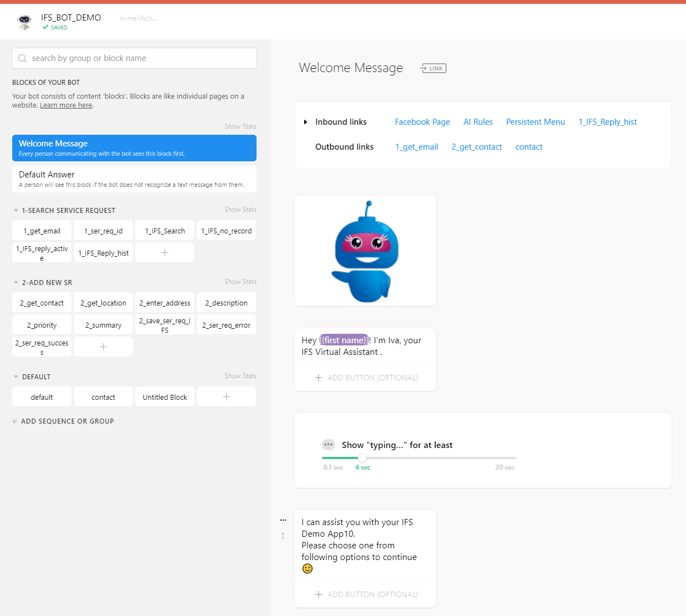Click the bot avatar icon in header
686x616 pixels.
pyautogui.click(x=24, y=22)
